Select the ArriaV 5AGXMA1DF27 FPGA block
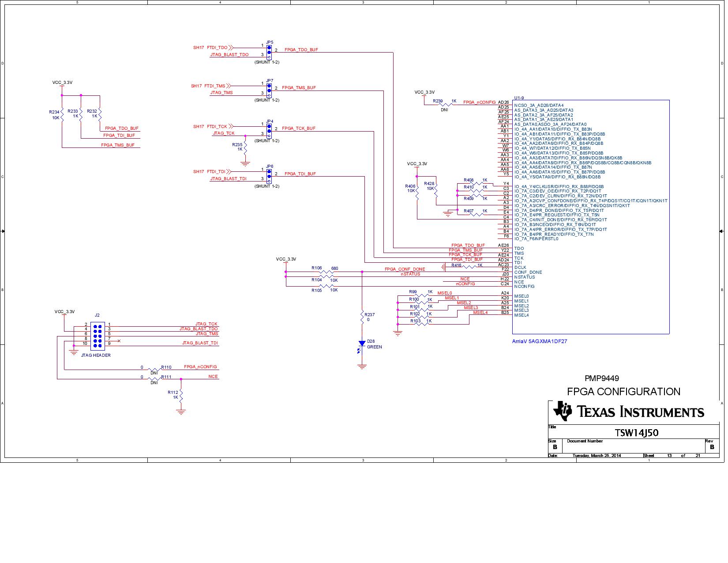Screen dimensions: 728x563 tap(591, 216)
